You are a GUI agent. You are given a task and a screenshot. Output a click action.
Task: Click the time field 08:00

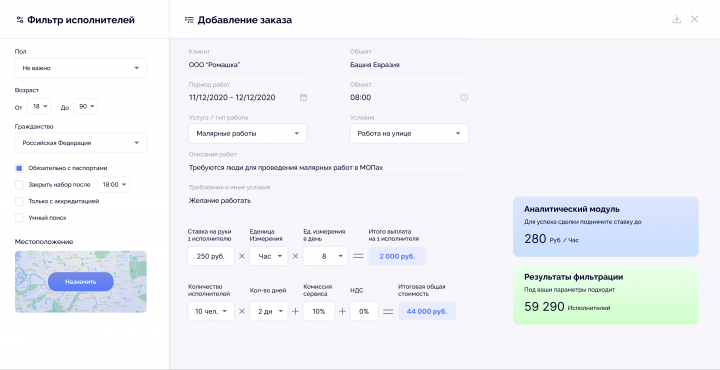coord(409,97)
